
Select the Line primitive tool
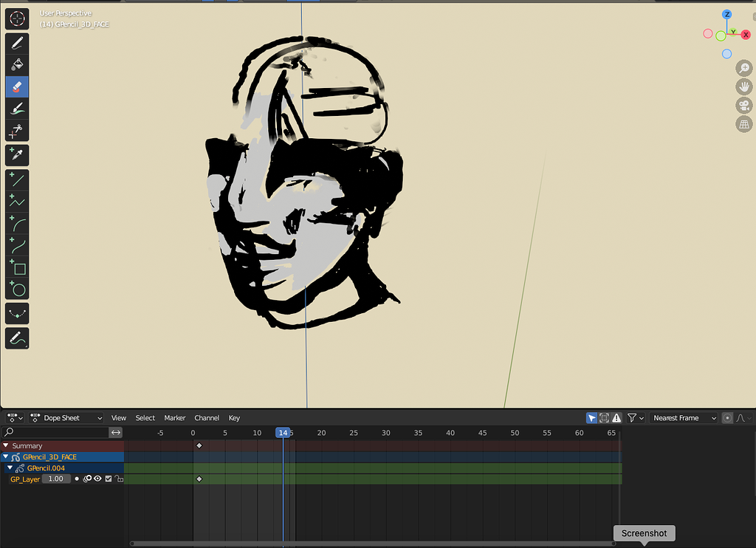[x=17, y=180]
